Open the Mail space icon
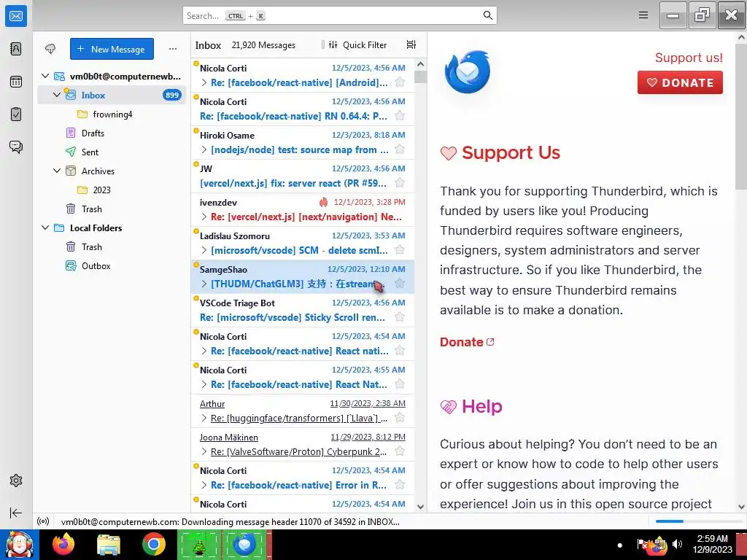The image size is (747, 560). [16, 16]
